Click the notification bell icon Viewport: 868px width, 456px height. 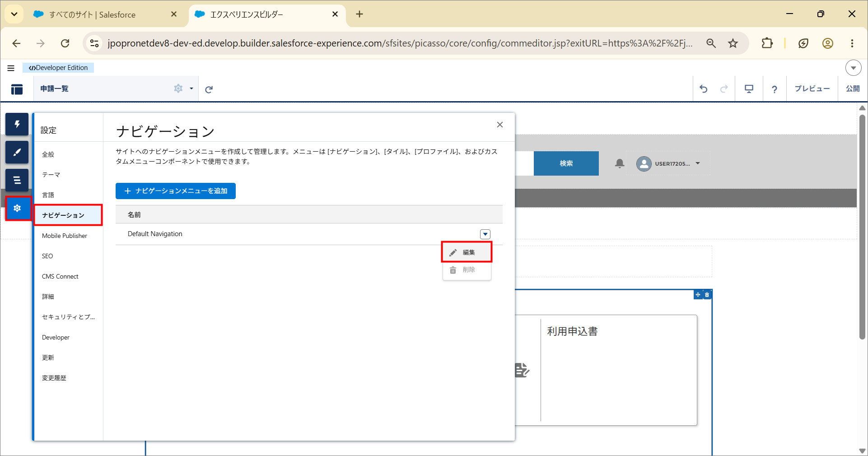tap(620, 163)
